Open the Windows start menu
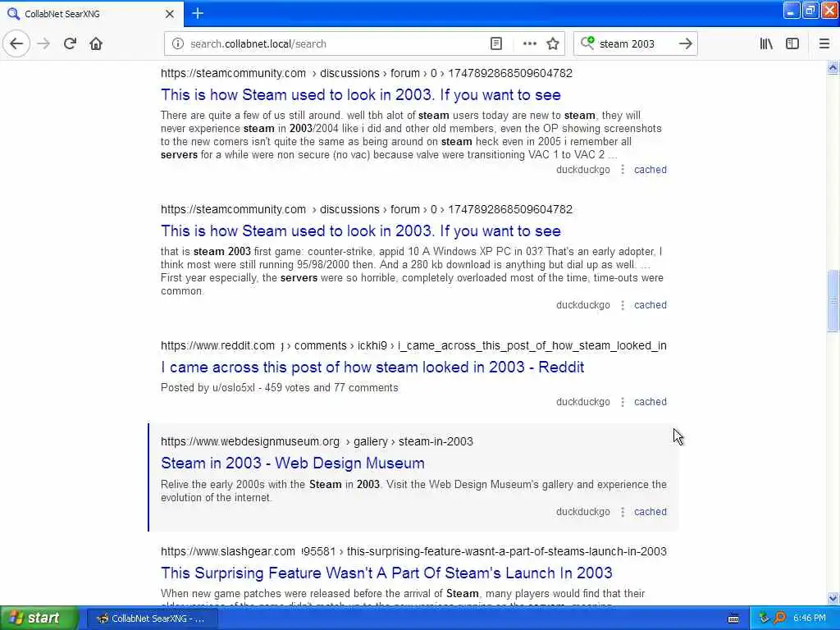 click(x=39, y=619)
